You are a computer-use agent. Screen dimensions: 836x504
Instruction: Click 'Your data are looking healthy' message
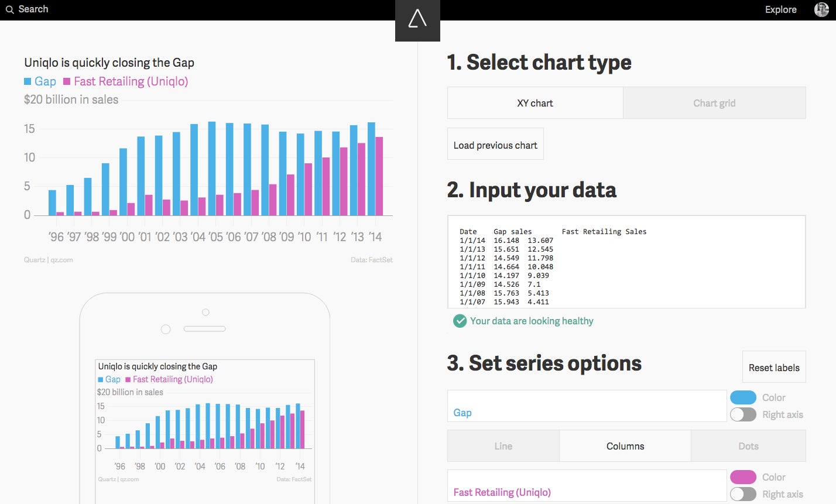532,321
